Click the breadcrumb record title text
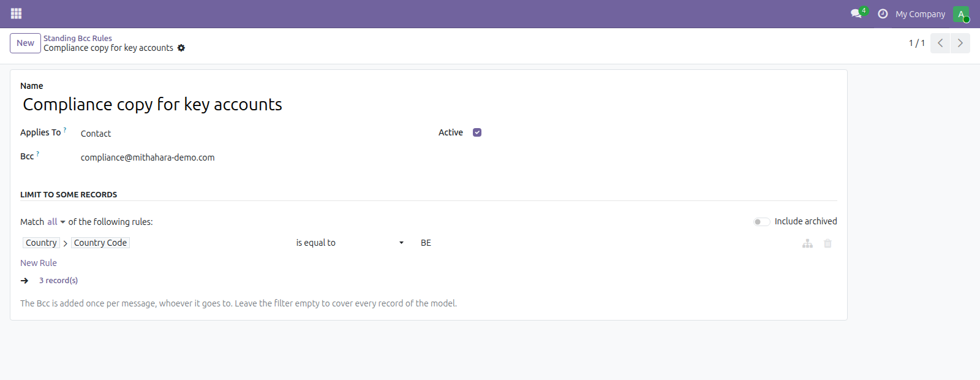The image size is (980, 380). (x=108, y=48)
